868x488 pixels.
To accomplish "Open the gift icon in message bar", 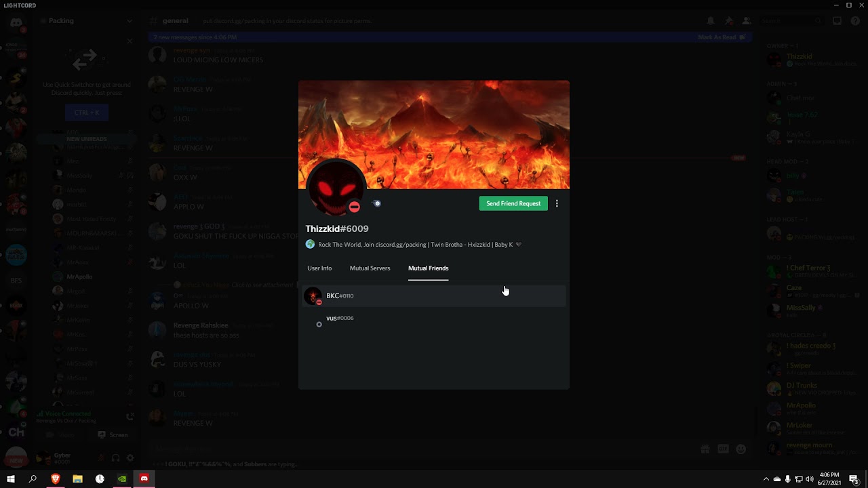I will click(x=705, y=449).
